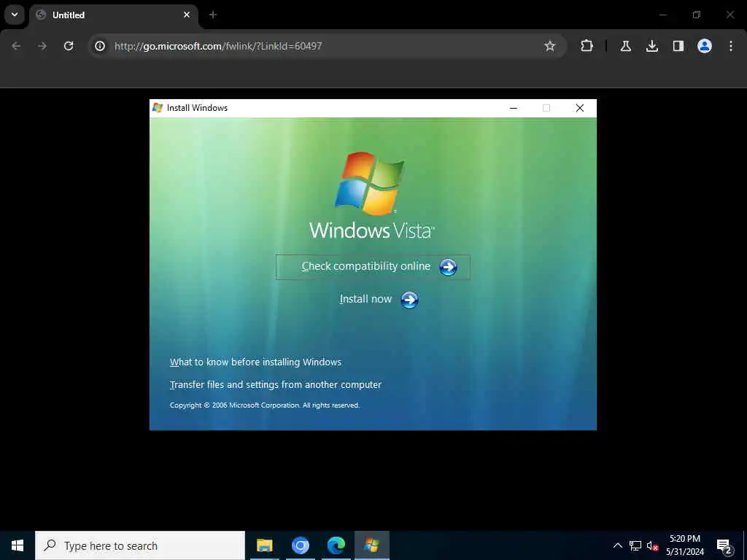Viewport: 747px width, 560px height.
Task: Bookmark this page with the star icon
Action: (550, 46)
